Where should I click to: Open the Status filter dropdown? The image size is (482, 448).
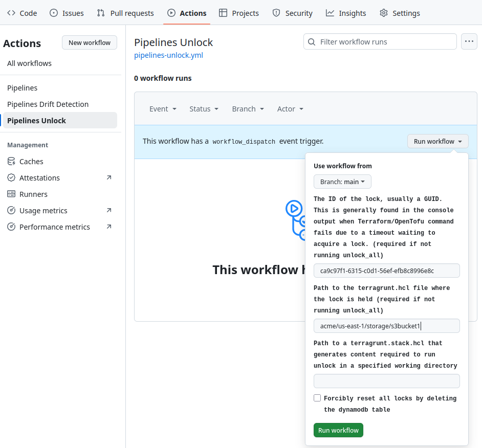(x=204, y=109)
